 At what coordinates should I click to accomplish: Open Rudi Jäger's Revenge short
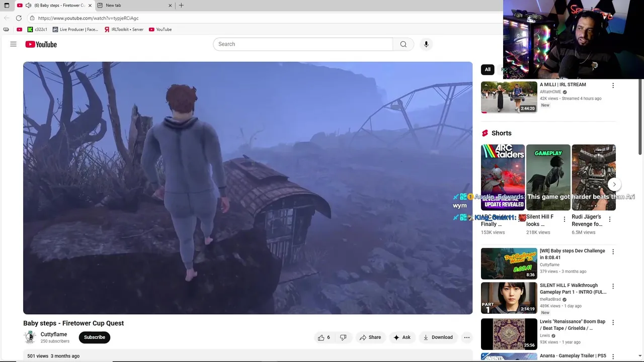(594, 177)
